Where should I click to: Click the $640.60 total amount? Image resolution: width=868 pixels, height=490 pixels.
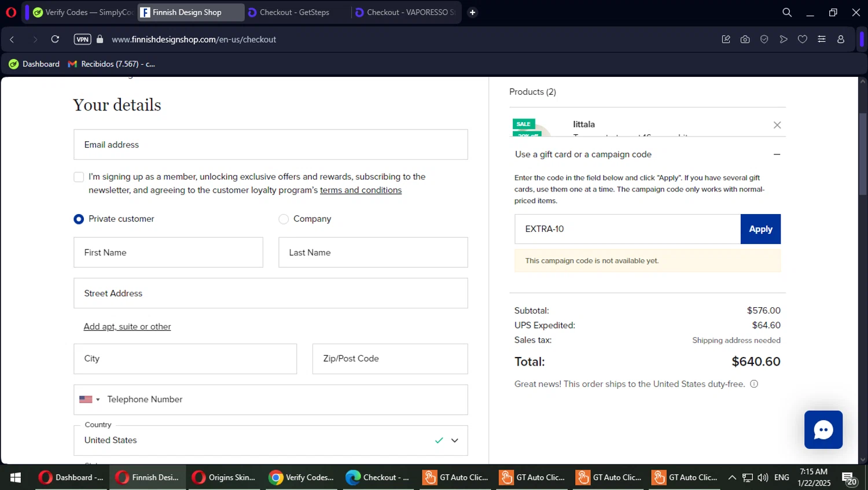coord(756,362)
